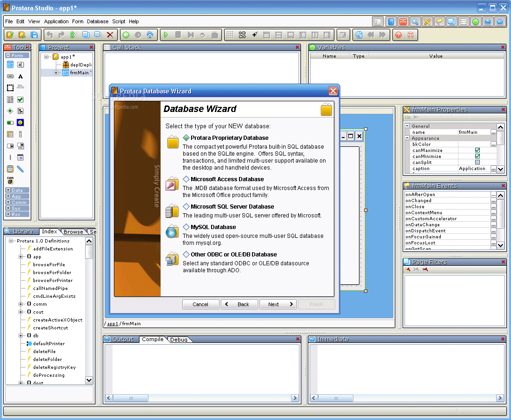Open the bkColor property color picker
The height and width of the screenshot is (420, 511).
pos(493,144)
